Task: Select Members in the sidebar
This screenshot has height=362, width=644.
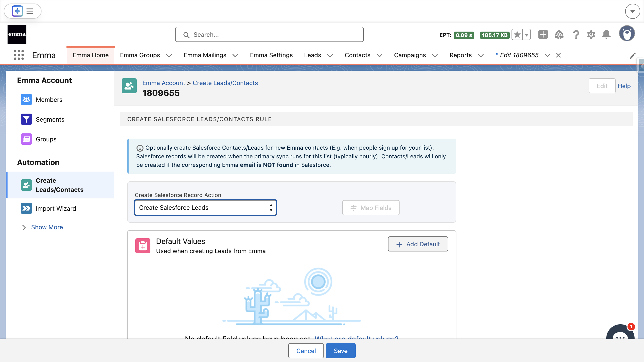Action: click(60, 99)
